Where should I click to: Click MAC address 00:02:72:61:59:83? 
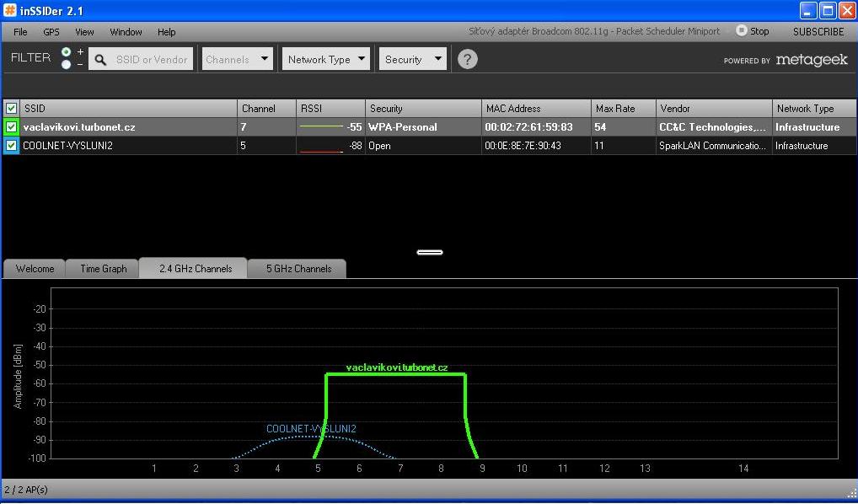coord(528,127)
